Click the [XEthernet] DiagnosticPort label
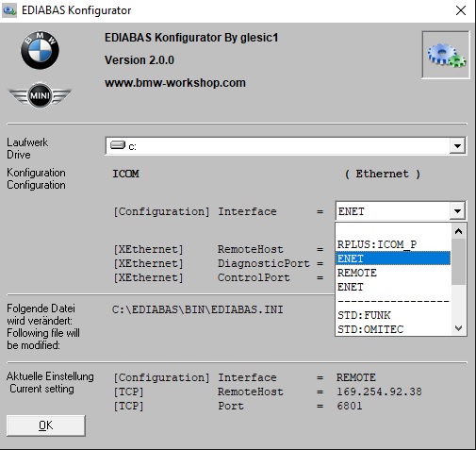Image resolution: width=476 pixels, height=450 pixels. (x=211, y=263)
